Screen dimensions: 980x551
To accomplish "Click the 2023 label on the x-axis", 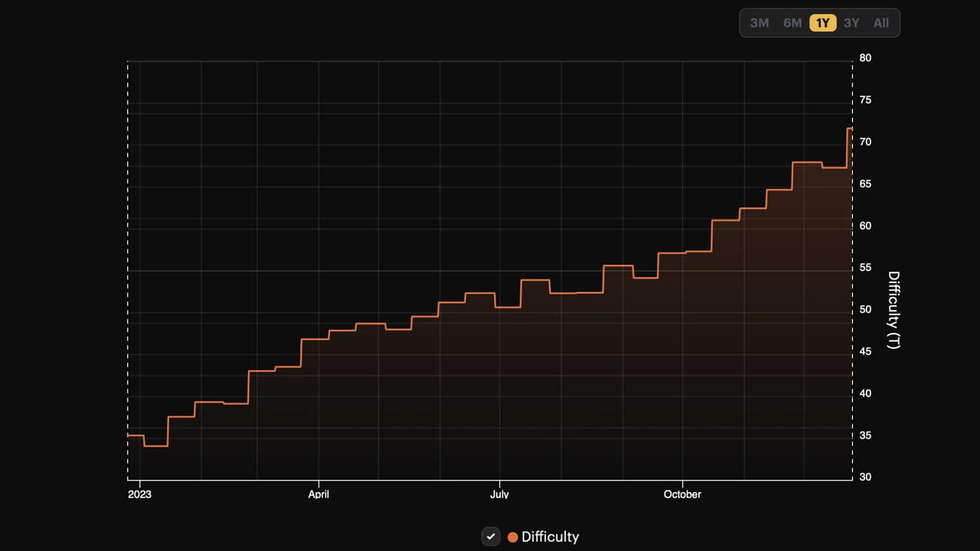I will [x=139, y=494].
